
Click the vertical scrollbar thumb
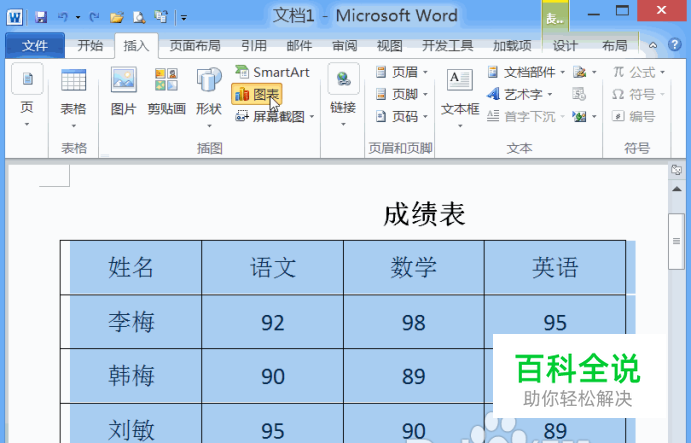click(x=676, y=241)
